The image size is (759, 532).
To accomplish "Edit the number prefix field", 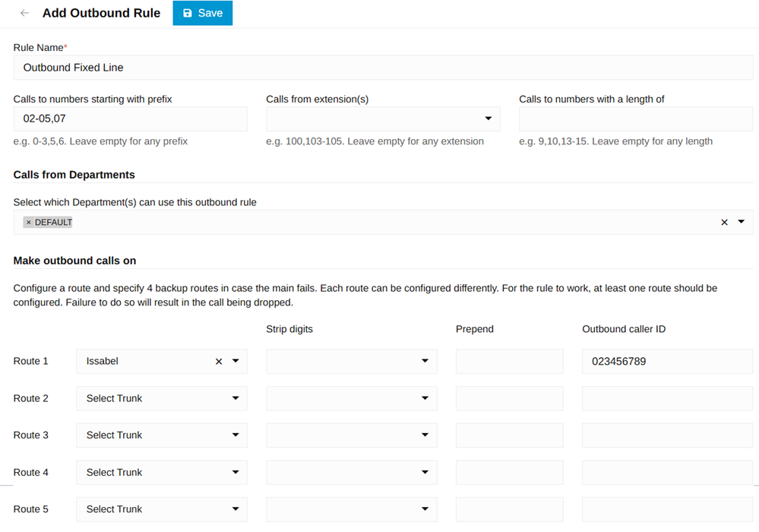I will [130, 119].
